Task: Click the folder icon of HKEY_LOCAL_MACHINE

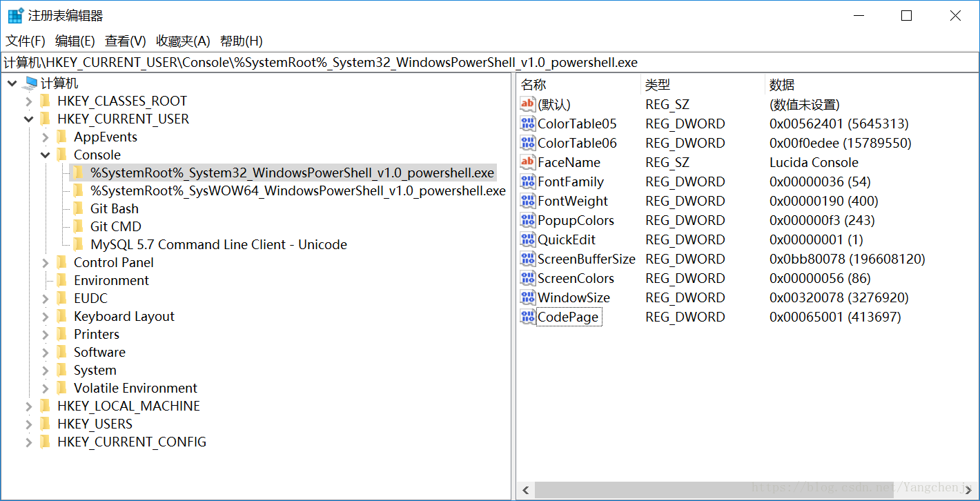Action: tap(46, 406)
